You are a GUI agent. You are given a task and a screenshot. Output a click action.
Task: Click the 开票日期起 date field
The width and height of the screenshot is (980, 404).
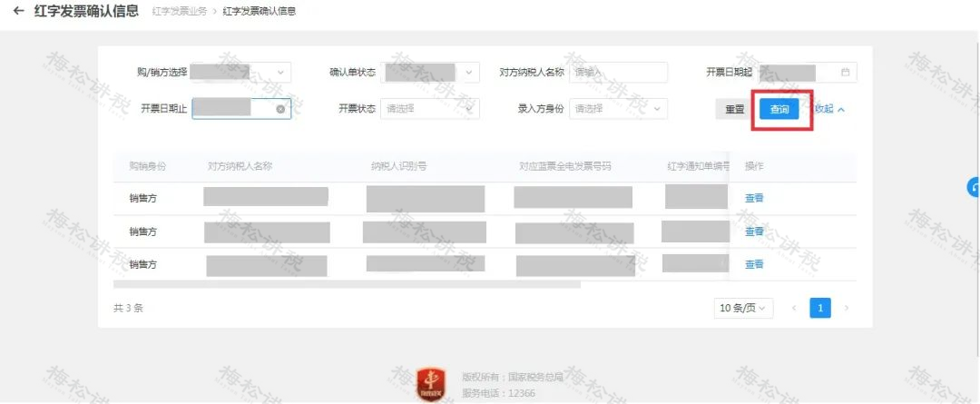[808, 73]
